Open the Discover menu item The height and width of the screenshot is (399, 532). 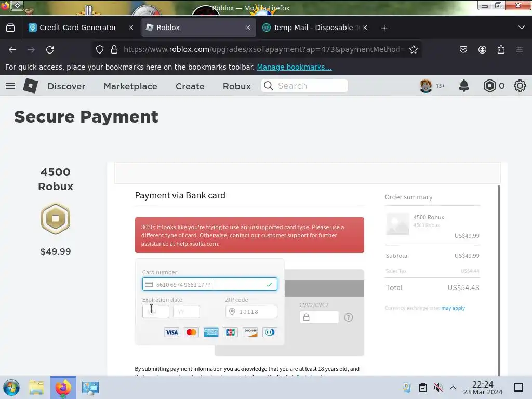(x=66, y=86)
